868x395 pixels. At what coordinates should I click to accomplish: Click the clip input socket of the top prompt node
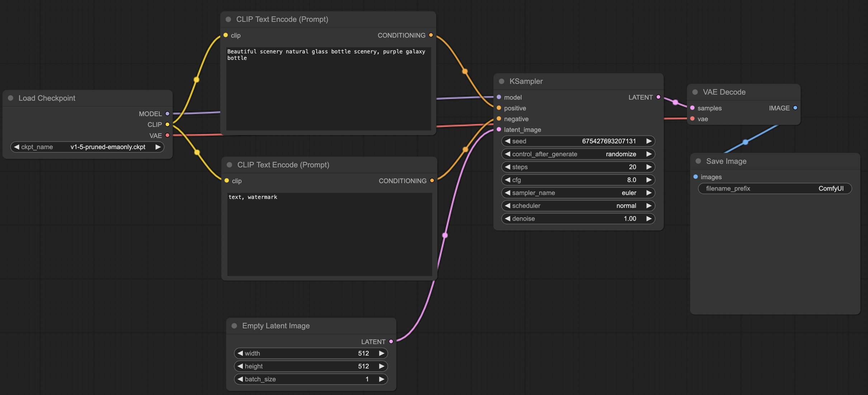tap(226, 35)
